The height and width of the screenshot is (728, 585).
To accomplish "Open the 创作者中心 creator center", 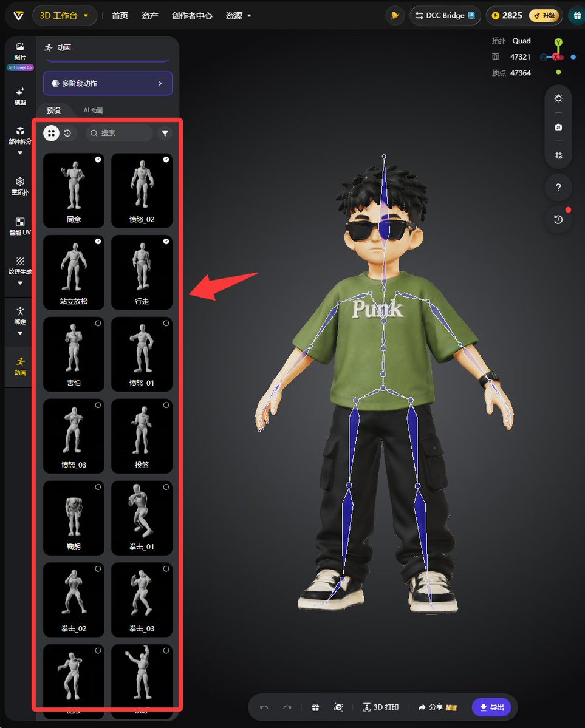I will (192, 15).
